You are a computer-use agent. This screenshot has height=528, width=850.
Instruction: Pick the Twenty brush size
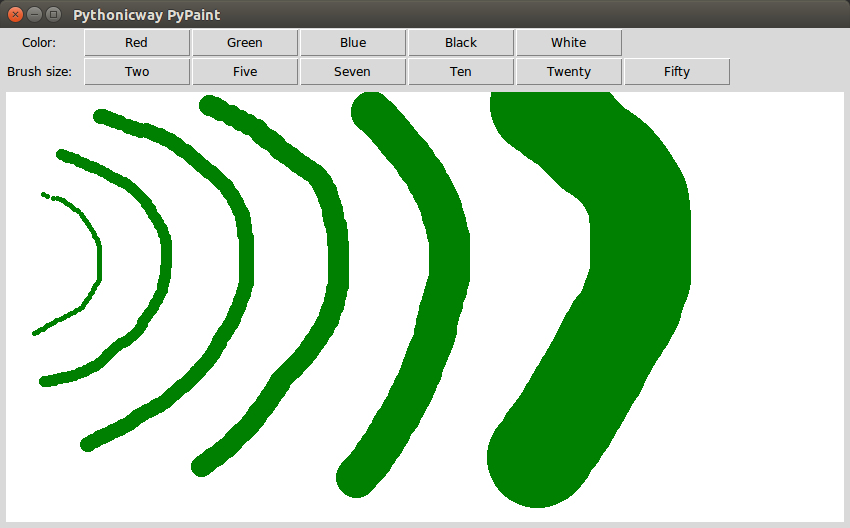point(568,72)
